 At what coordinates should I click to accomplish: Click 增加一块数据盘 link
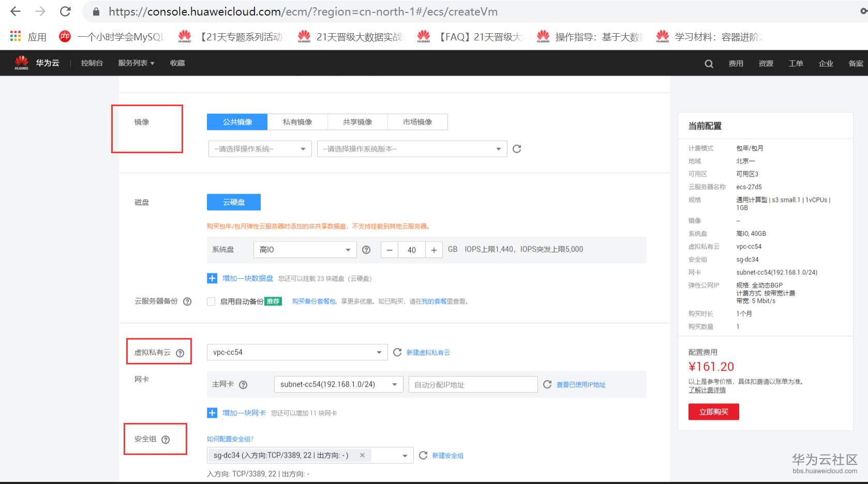(248, 278)
